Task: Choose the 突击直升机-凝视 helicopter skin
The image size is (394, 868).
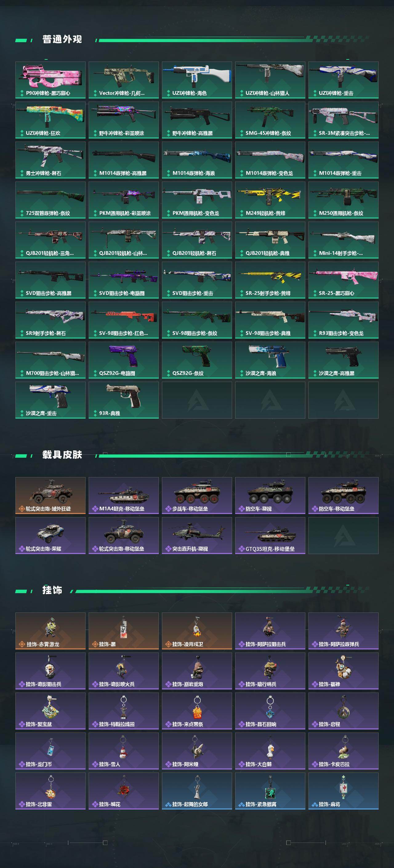Action: pos(197,536)
